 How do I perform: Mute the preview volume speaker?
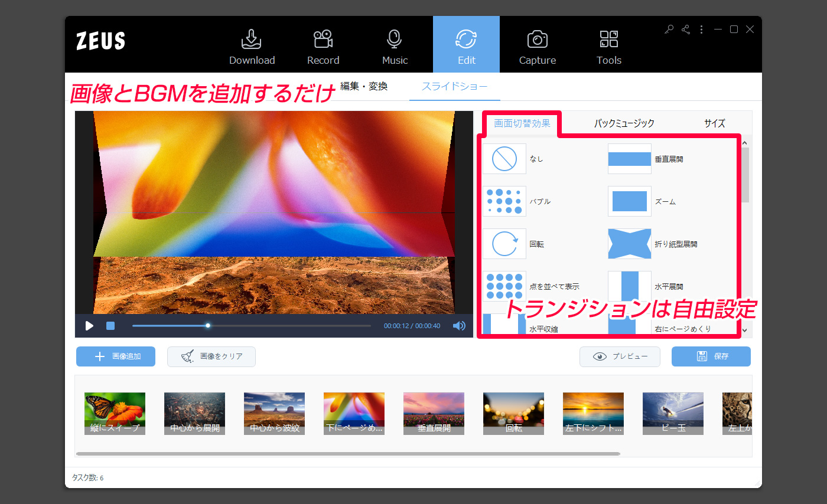pos(459,326)
